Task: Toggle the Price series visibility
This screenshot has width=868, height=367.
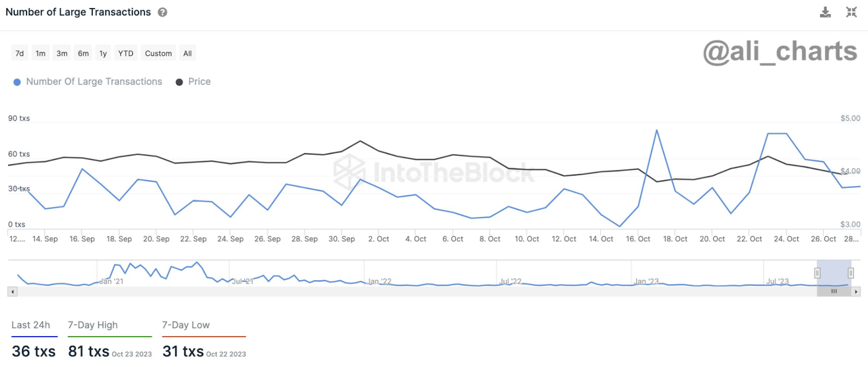Action: [x=193, y=82]
